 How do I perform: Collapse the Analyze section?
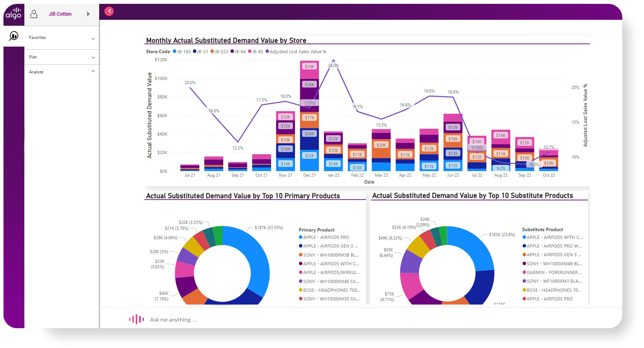[x=62, y=72]
